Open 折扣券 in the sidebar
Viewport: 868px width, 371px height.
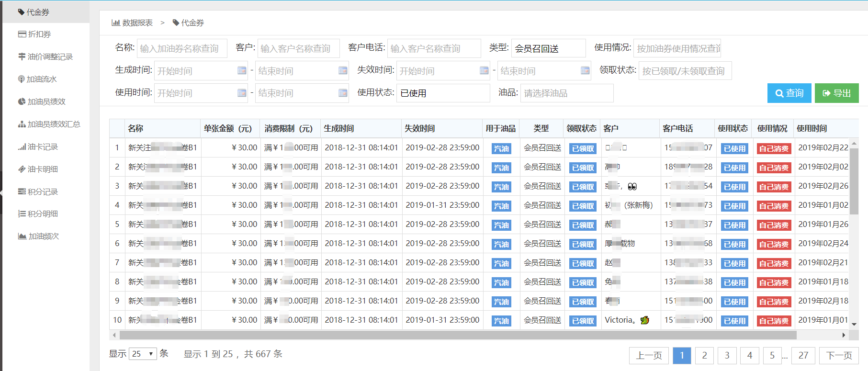(x=39, y=34)
